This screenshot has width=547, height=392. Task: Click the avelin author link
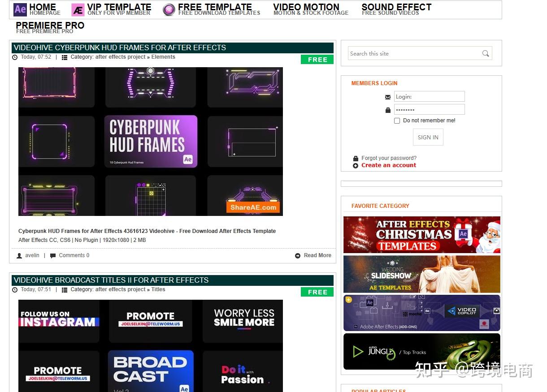[x=32, y=255]
